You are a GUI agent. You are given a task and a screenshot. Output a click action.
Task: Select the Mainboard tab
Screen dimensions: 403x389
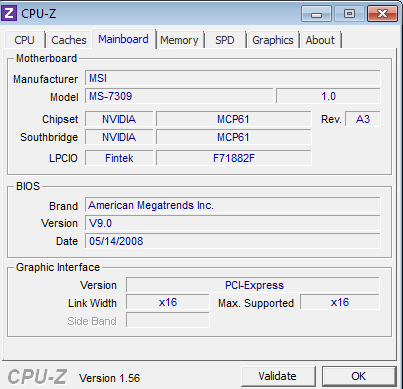pyautogui.click(x=123, y=39)
